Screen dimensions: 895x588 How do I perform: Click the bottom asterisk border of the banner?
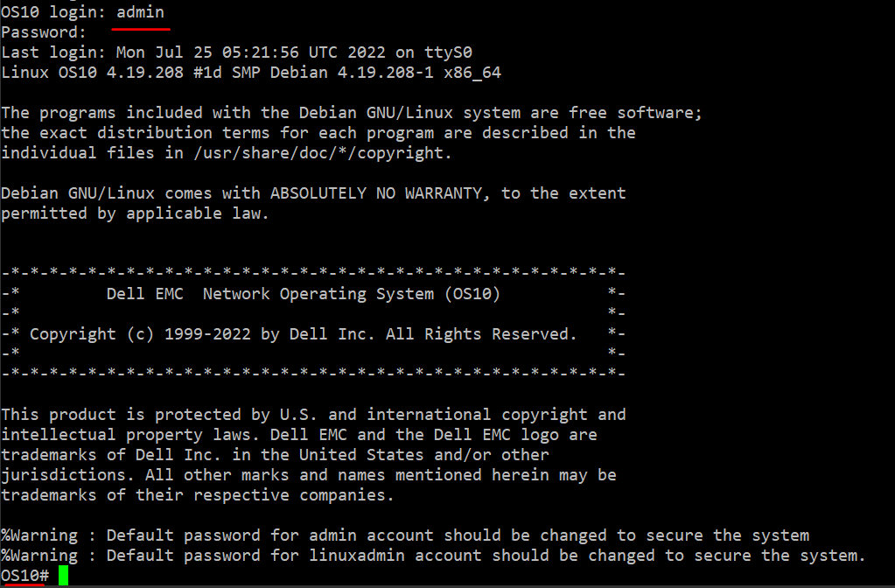coord(313,374)
